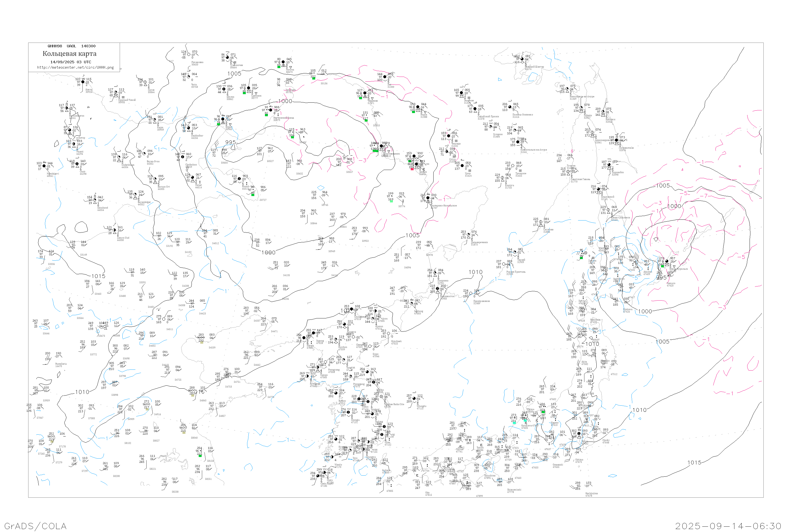Click the Николаевск-на-Амуре station cloud symbol
The image size is (798, 532).
567,89
